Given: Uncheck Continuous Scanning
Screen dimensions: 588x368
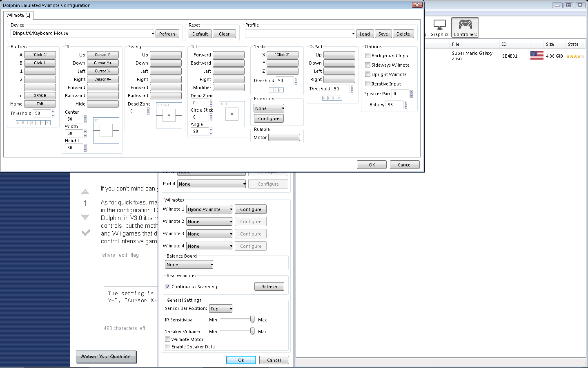Looking at the screenshot, I should click(x=168, y=287).
